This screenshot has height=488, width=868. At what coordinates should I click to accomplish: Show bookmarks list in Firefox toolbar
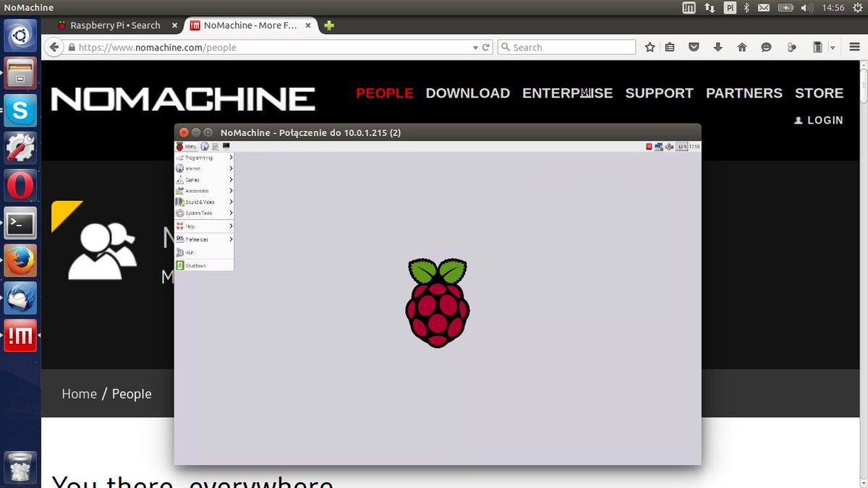pyautogui.click(x=670, y=47)
